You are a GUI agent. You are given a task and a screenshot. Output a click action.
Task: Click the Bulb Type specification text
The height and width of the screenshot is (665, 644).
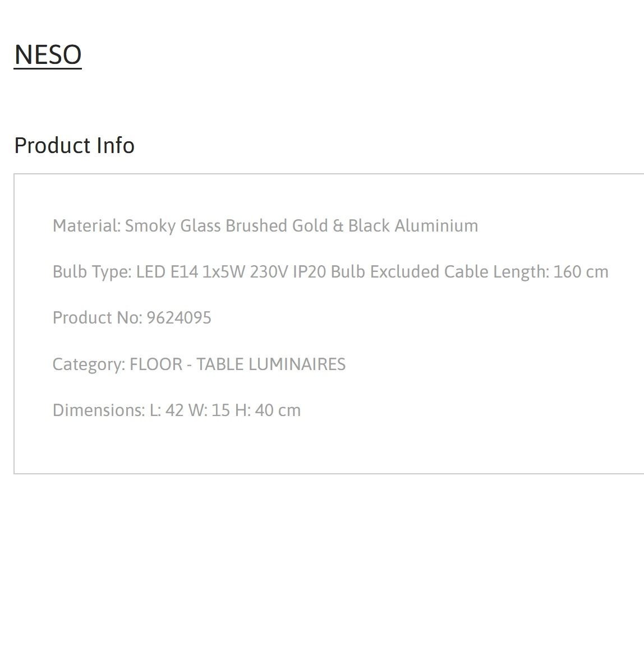point(330,272)
